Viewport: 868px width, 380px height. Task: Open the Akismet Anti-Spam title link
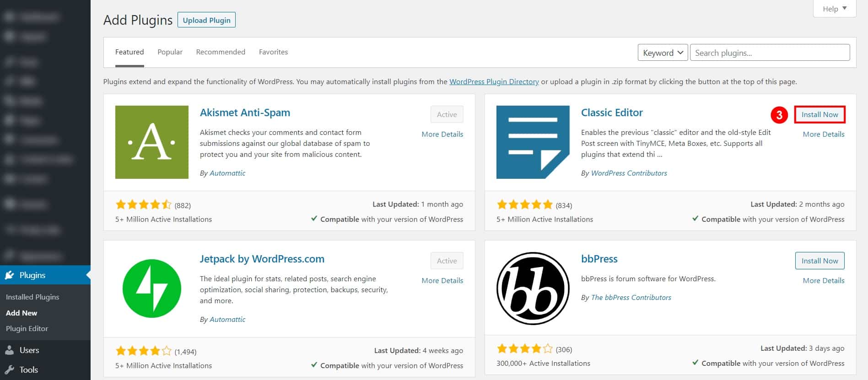click(245, 112)
